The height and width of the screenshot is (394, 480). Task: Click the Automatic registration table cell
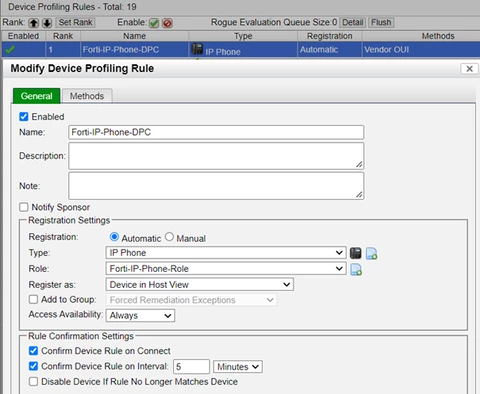coord(330,50)
